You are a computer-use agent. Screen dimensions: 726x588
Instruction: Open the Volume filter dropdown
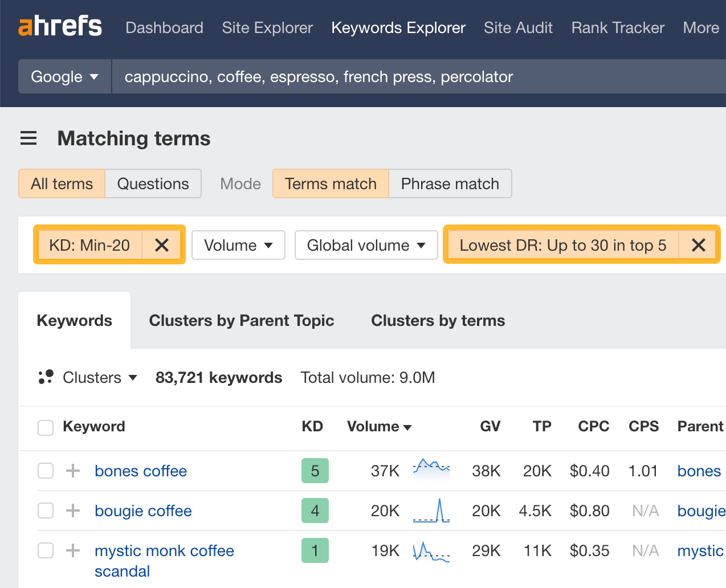238,245
